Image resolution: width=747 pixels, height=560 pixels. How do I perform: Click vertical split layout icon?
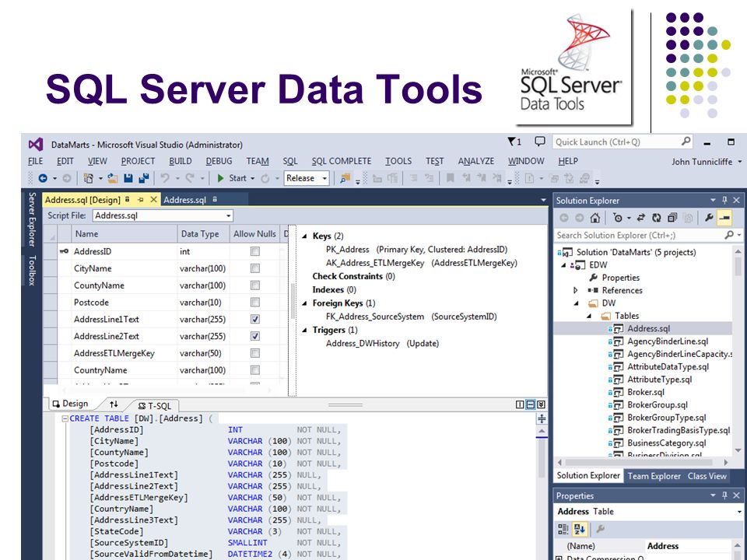(520, 404)
